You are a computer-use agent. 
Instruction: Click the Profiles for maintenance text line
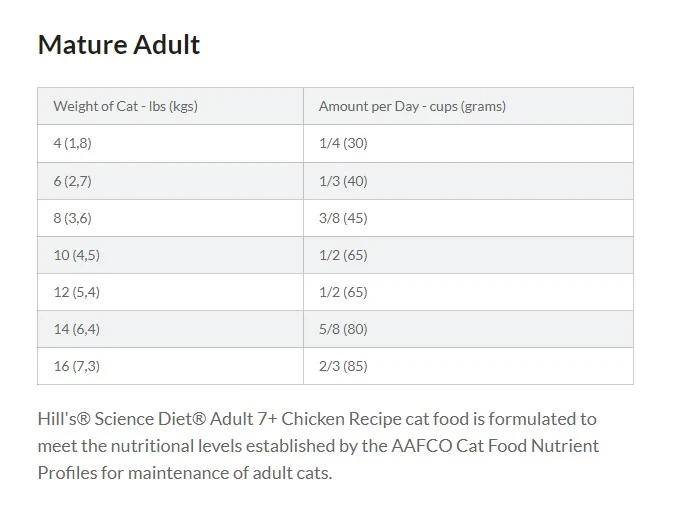[x=185, y=473]
